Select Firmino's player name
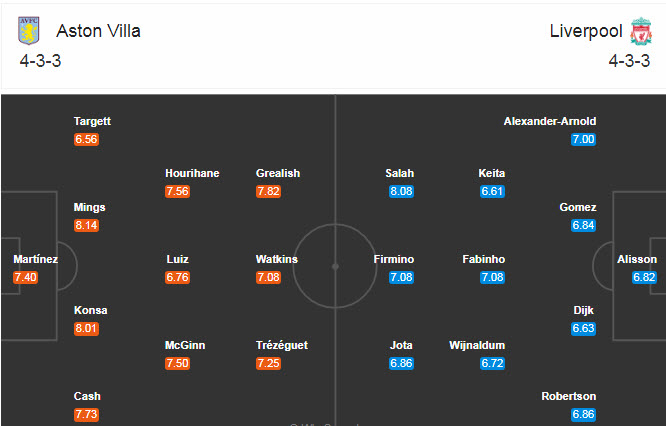 coord(393,259)
